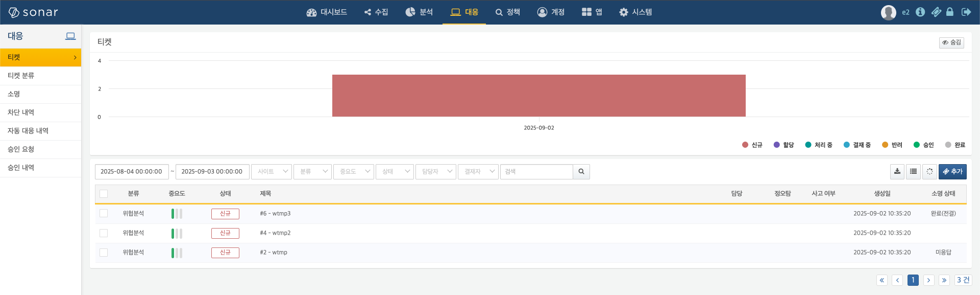Click the red 신규 bar in chart
This screenshot has width=980, height=295.
(538, 96)
